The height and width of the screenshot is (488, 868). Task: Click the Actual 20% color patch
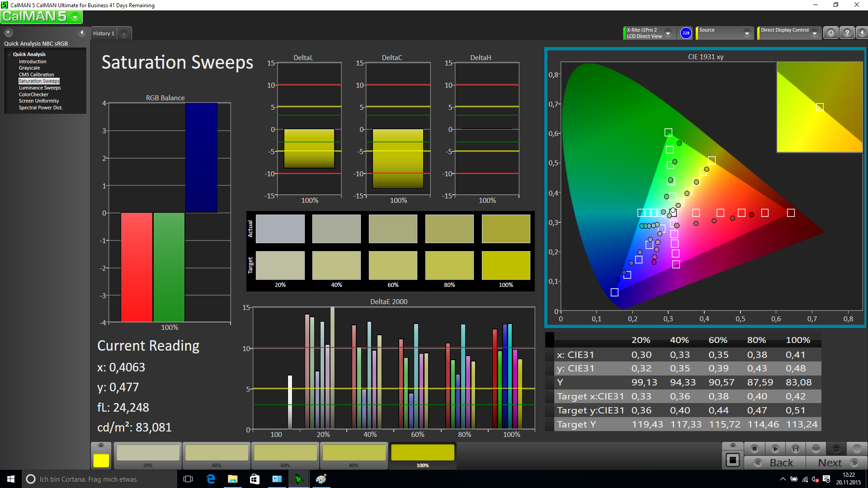coord(280,229)
